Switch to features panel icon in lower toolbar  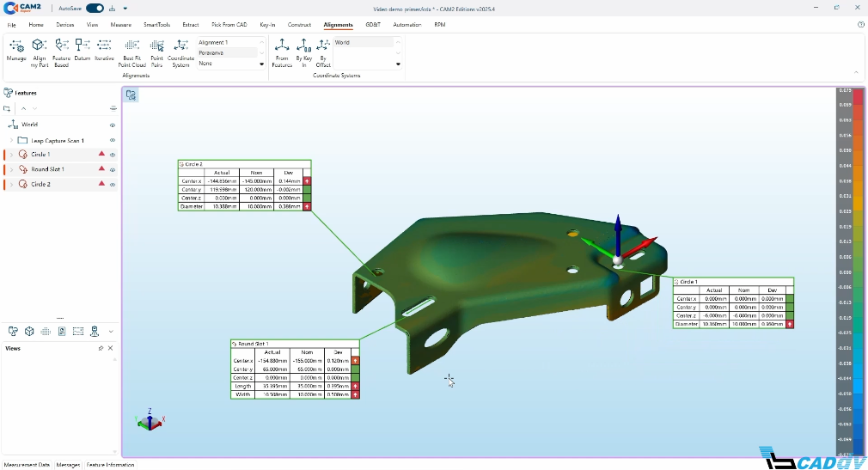pyautogui.click(x=13, y=331)
